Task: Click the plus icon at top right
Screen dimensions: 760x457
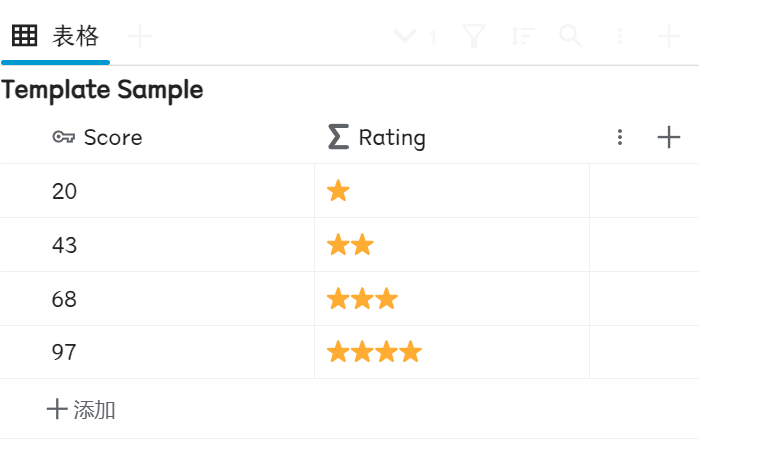Action: coord(668,37)
